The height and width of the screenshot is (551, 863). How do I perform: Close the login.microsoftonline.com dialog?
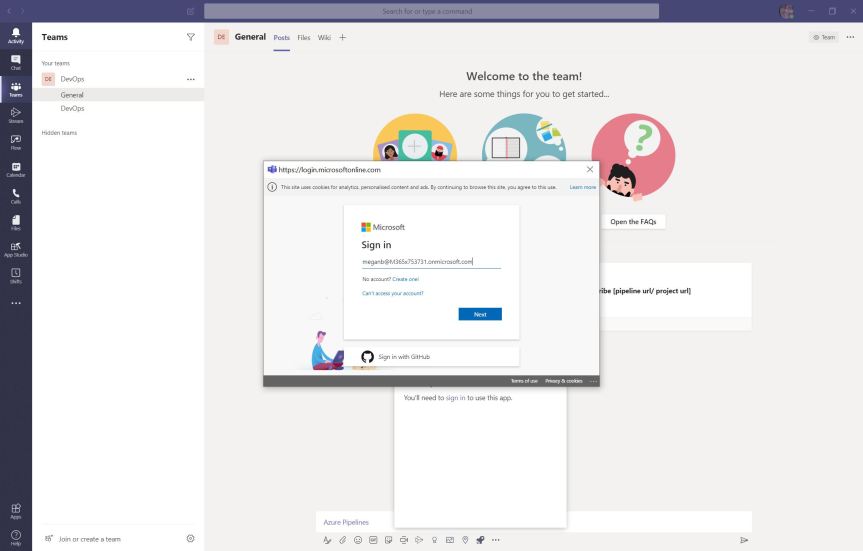(589, 170)
